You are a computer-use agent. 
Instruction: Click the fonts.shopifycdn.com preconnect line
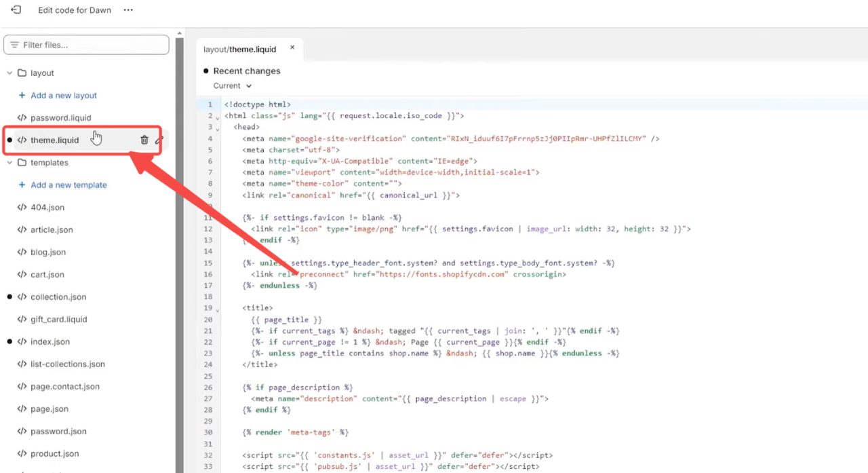tap(408, 274)
